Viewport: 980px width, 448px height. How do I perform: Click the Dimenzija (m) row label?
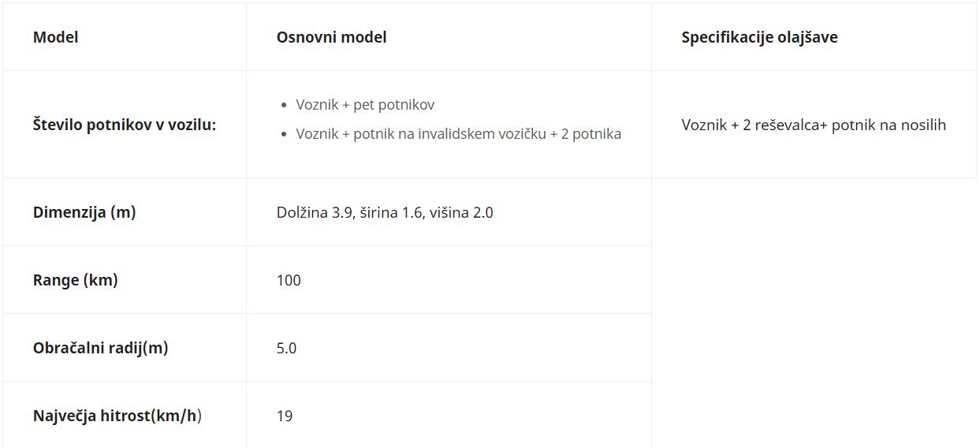84,212
